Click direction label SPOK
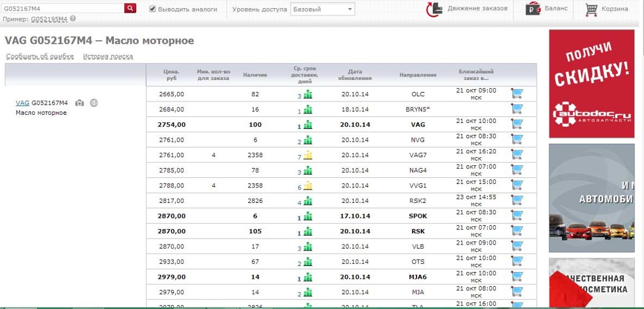This screenshot has width=644, height=309. [x=418, y=216]
